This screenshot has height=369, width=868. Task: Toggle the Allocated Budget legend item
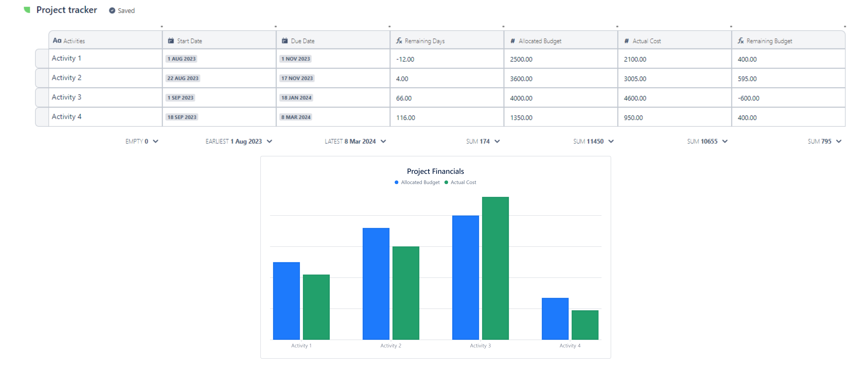point(418,182)
